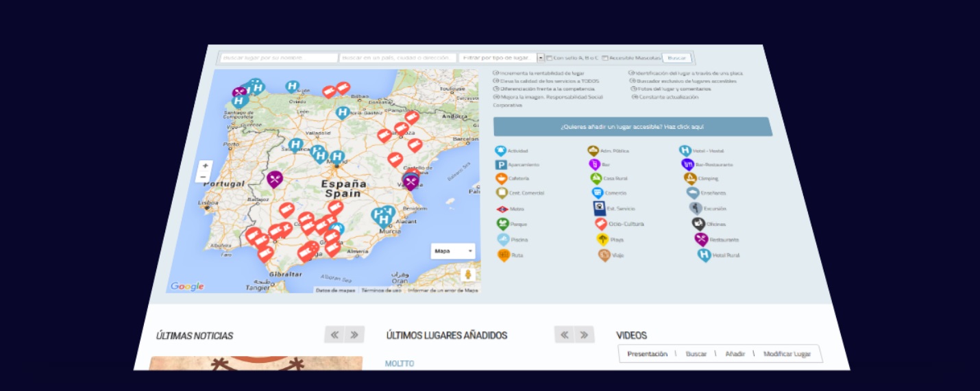Click the Ocio-Cultura legend icon
The image size is (980, 391).
[600, 223]
